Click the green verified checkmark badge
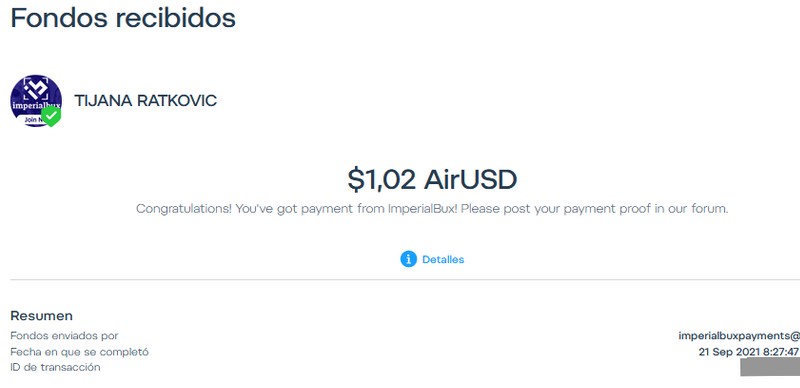Screen dimensions: 800x388 (x=51, y=116)
